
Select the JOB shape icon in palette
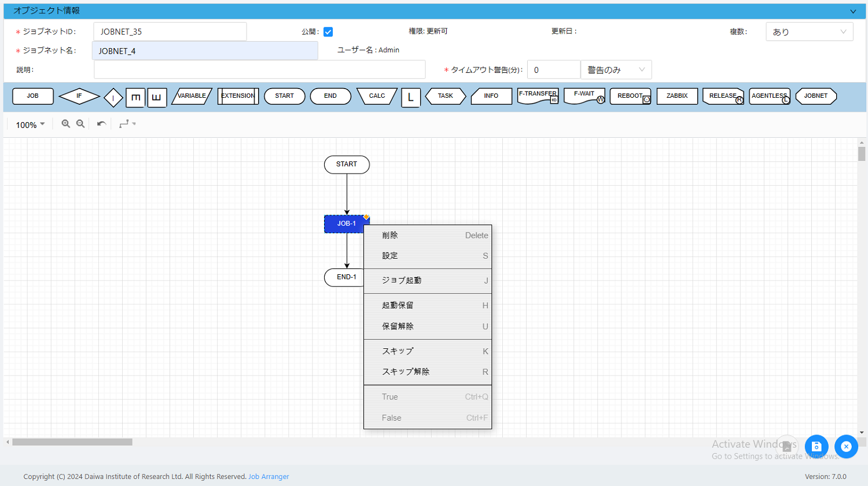(33, 96)
